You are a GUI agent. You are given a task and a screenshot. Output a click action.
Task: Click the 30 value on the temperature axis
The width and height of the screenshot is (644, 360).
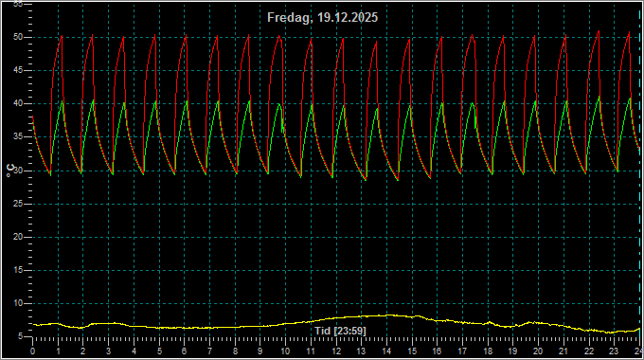point(18,171)
